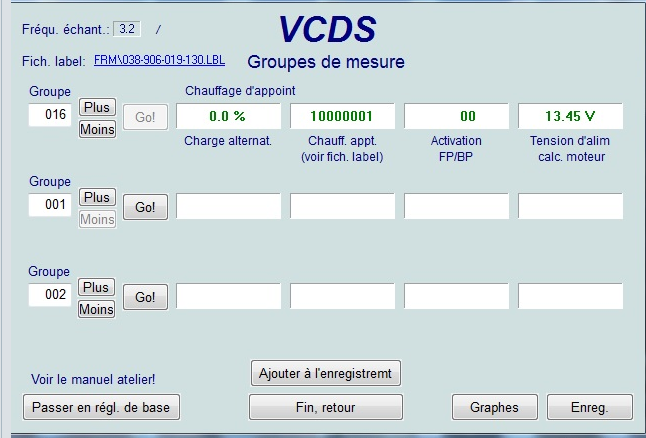The width and height of the screenshot is (646, 438).
Task: Click Plus button for group 016
Action: pyautogui.click(x=97, y=107)
